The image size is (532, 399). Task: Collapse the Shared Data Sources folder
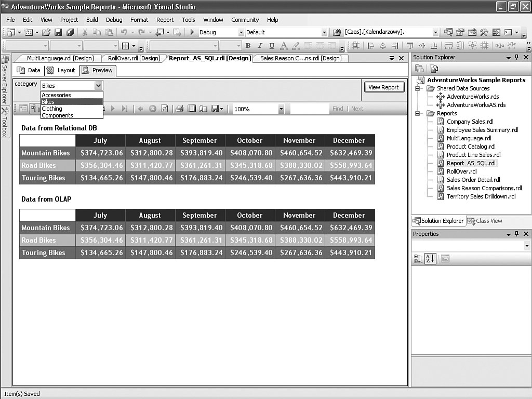pyautogui.click(x=418, y=88)
